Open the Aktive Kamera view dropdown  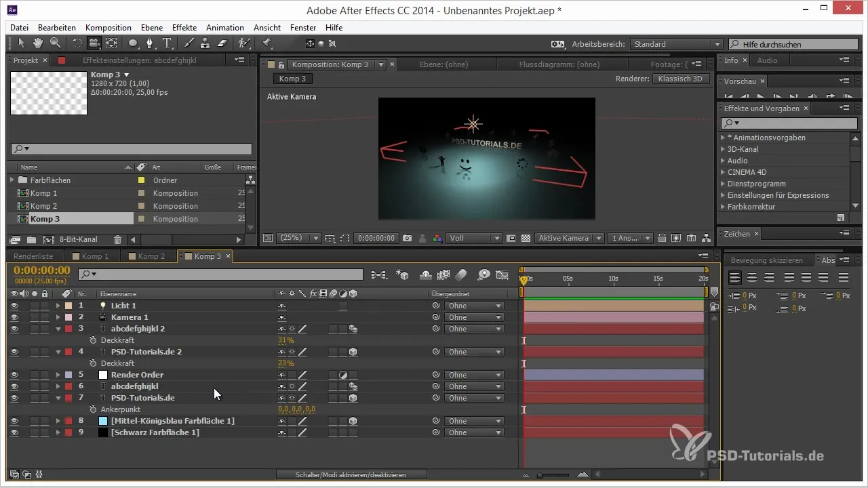(x=570, y=239)
